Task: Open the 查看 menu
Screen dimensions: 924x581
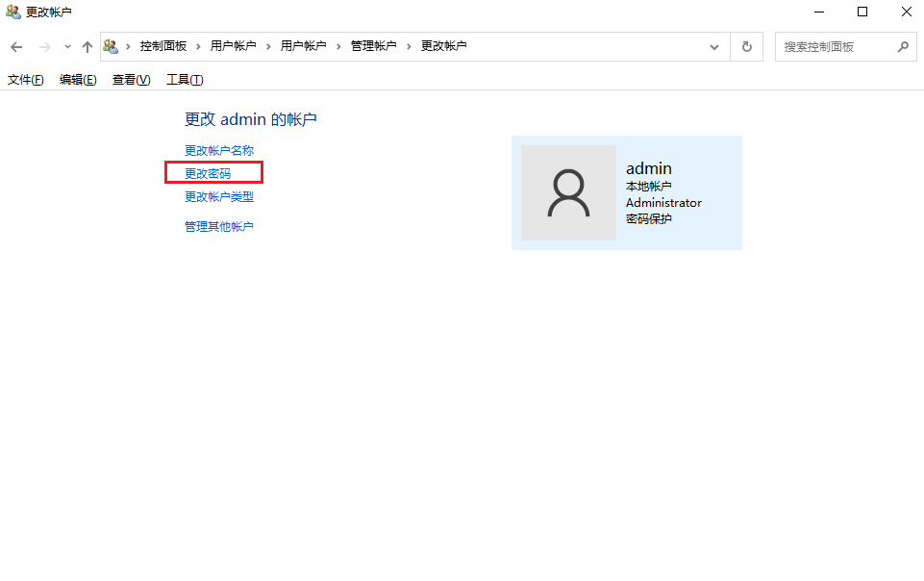Action: pyautogui.click(x=130, y=79)
